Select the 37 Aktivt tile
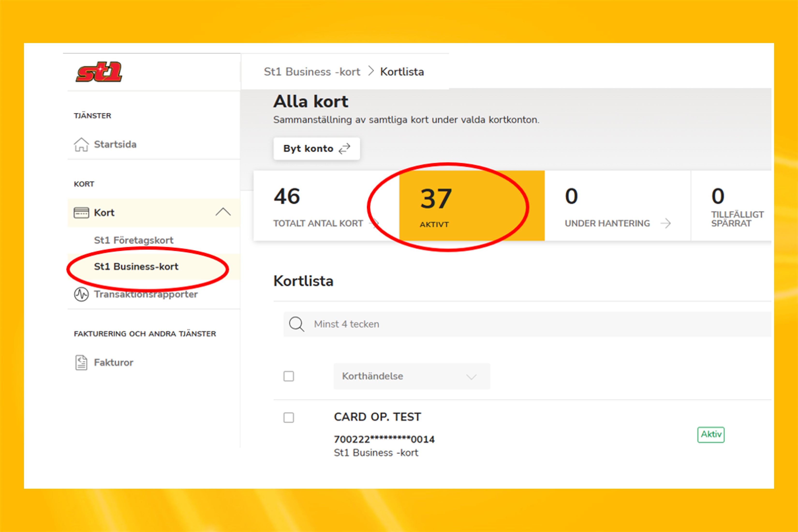Image resolution: width=798 pixels, height=532 pixels. coord(472,206)
